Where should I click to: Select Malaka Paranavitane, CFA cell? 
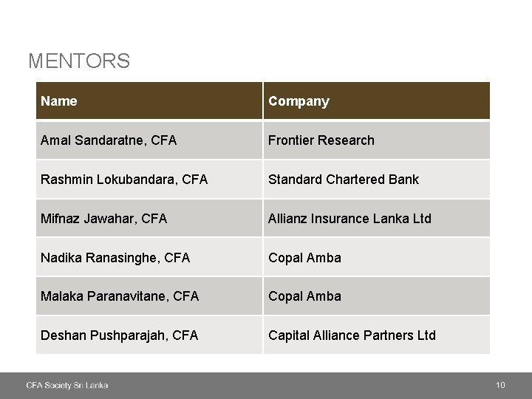(120, 296)
